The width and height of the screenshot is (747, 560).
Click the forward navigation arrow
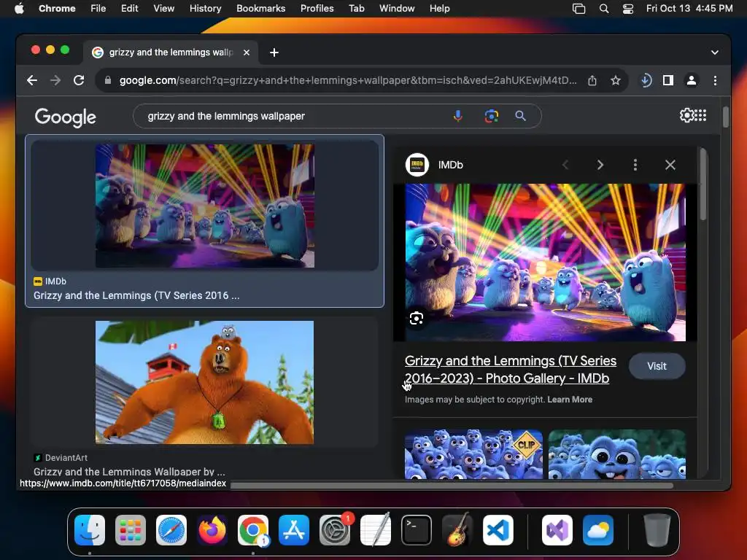point(55,80)
